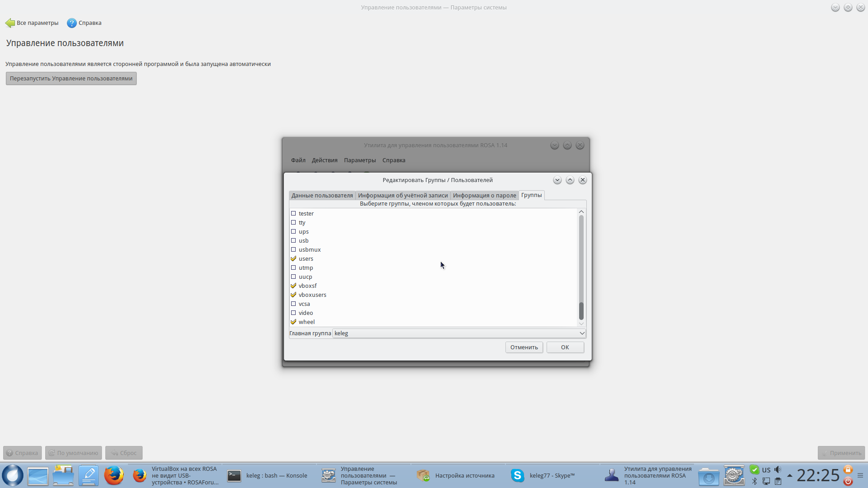This screenshot has height=488, width=868.
Task: Expand the Главная группа dropdown
Action: click(581, 333)
